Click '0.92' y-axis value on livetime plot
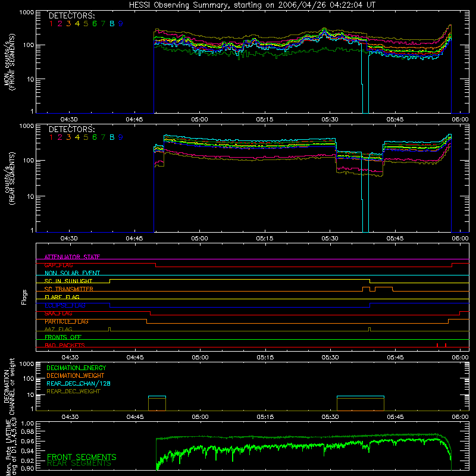 click(x=27, y=461)
